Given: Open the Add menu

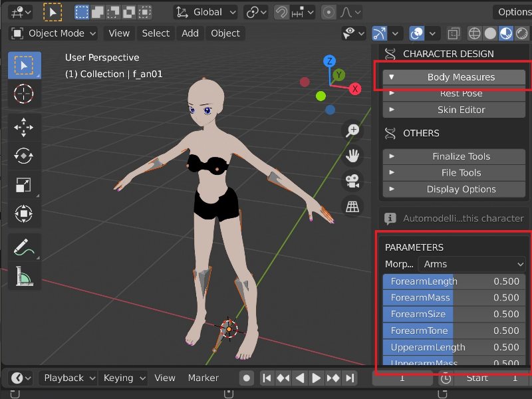Looking at the screenshot, I should point(190,33).
